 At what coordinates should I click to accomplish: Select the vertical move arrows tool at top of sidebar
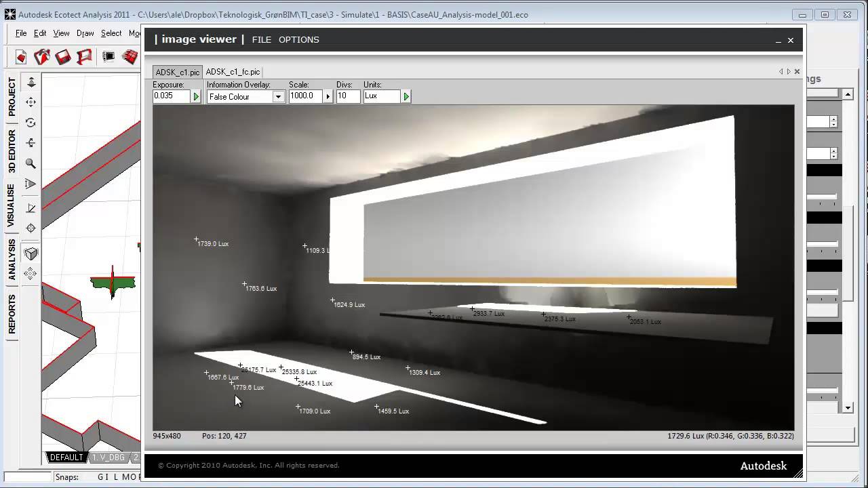[x=31, y=82]
